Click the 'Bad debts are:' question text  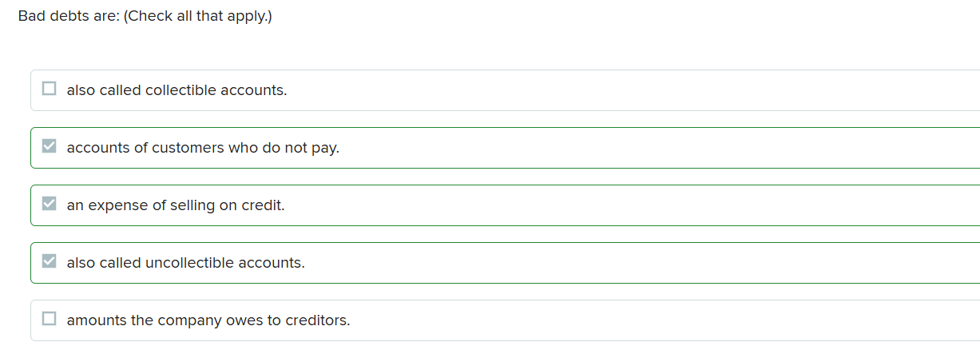pyautogui.click(x=68, y=16)
